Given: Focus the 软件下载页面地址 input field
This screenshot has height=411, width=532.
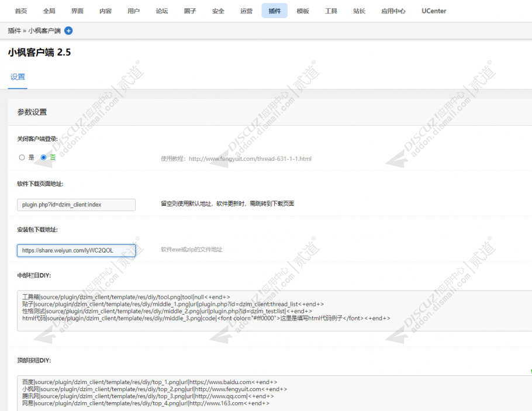Looking at the screenshot, I should (x=77, y=205).
